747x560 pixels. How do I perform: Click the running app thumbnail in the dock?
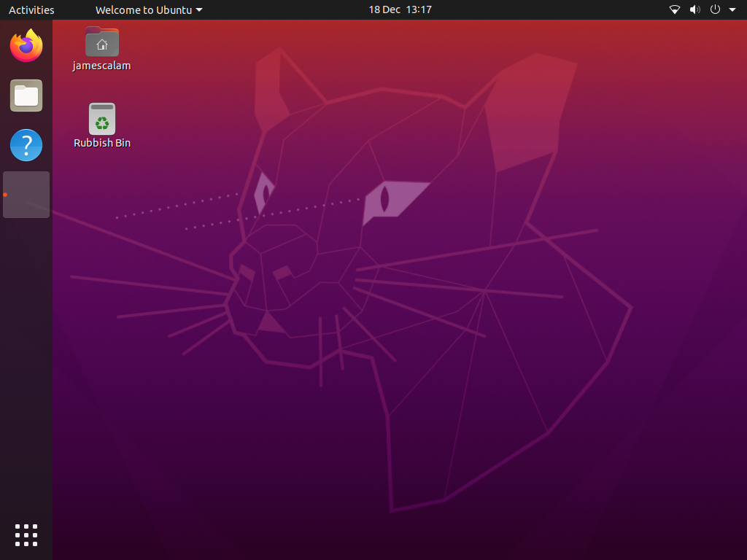coord(26,195)
